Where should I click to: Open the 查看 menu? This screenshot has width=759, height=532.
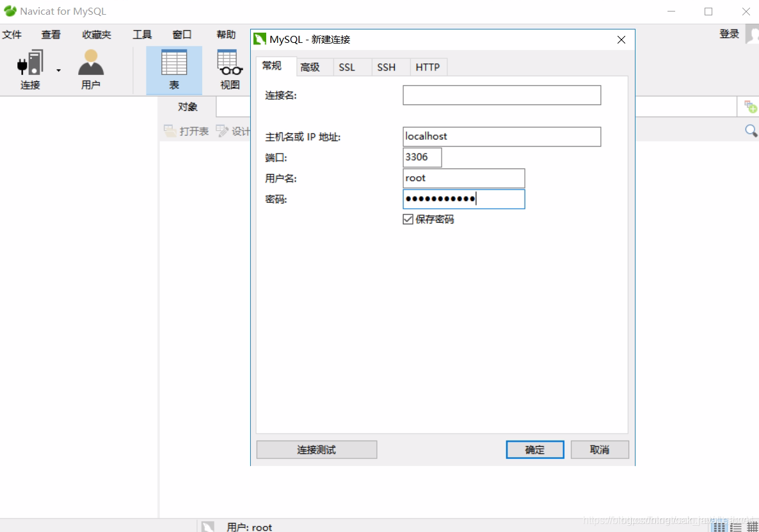coord(51,35)
